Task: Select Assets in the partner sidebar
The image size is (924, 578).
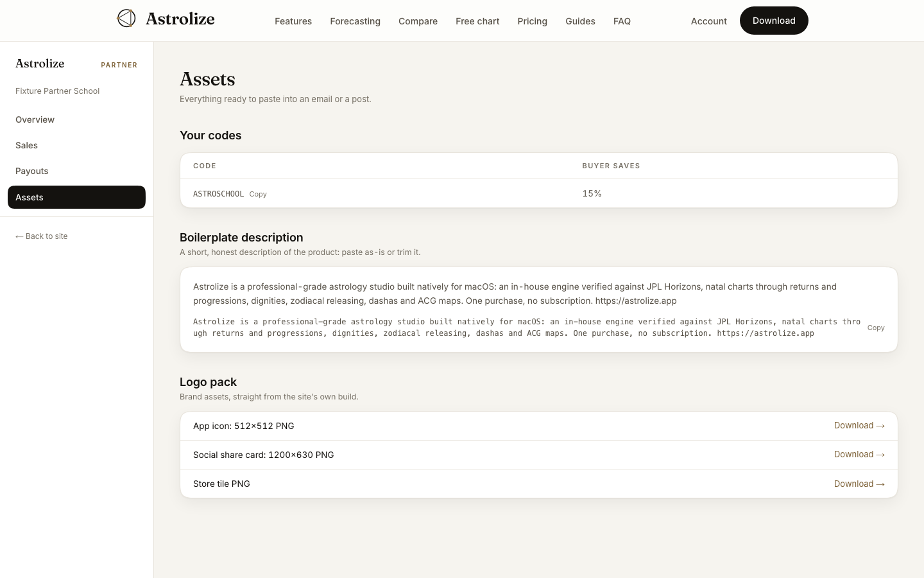Action: 76,197
